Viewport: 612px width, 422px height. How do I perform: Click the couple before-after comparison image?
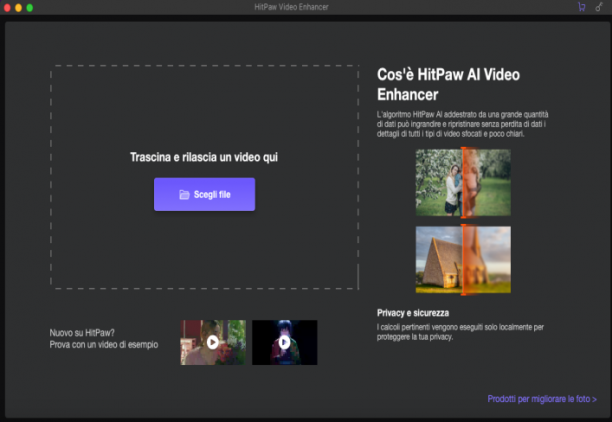click(x=463, y=182)
